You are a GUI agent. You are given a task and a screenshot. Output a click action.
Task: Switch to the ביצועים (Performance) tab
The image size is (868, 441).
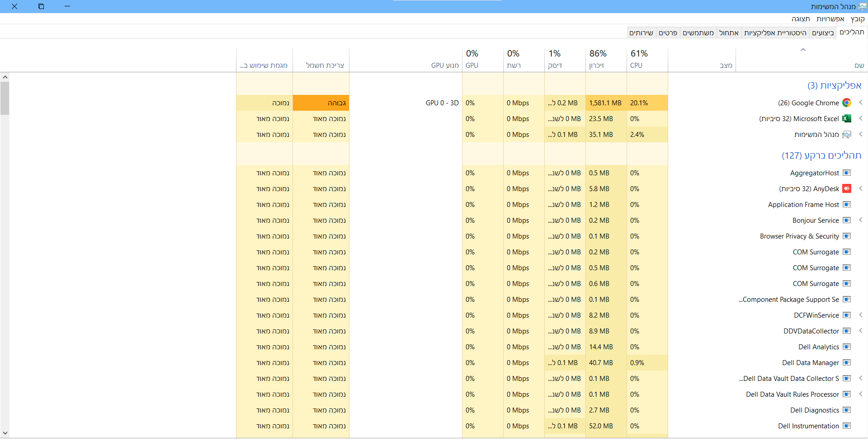coord(823,33)
